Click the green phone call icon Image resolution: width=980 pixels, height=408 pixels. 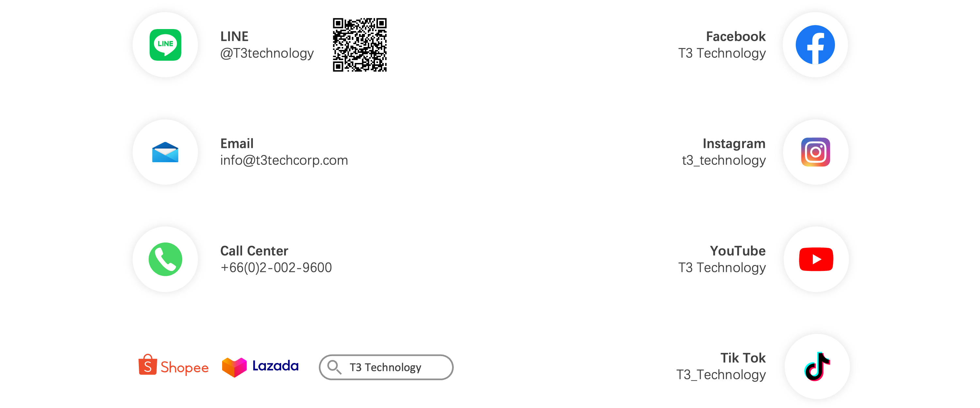165,259
